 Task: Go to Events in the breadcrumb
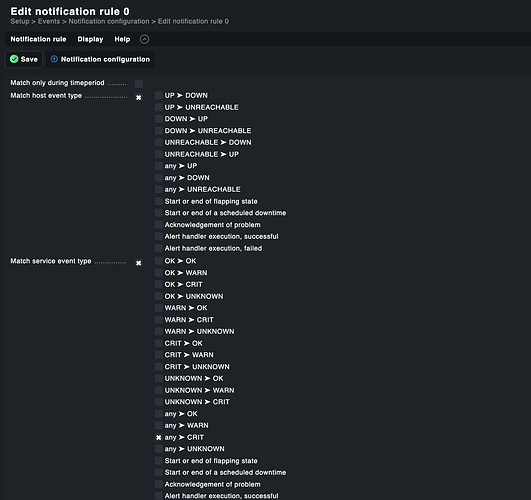point(49,21)
